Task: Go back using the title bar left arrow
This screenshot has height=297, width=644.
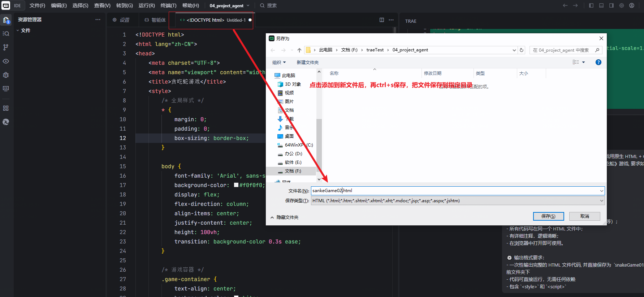Action: coord(565,5)
